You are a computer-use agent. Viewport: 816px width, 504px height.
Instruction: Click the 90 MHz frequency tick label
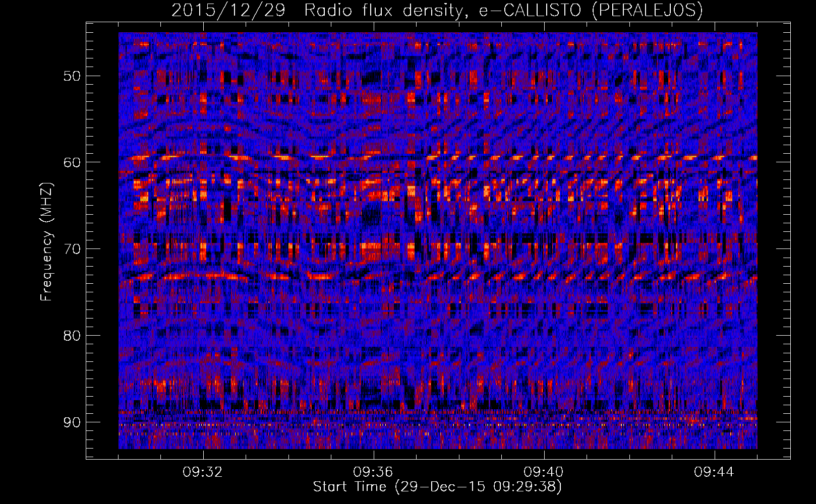[x=72, y=422]
